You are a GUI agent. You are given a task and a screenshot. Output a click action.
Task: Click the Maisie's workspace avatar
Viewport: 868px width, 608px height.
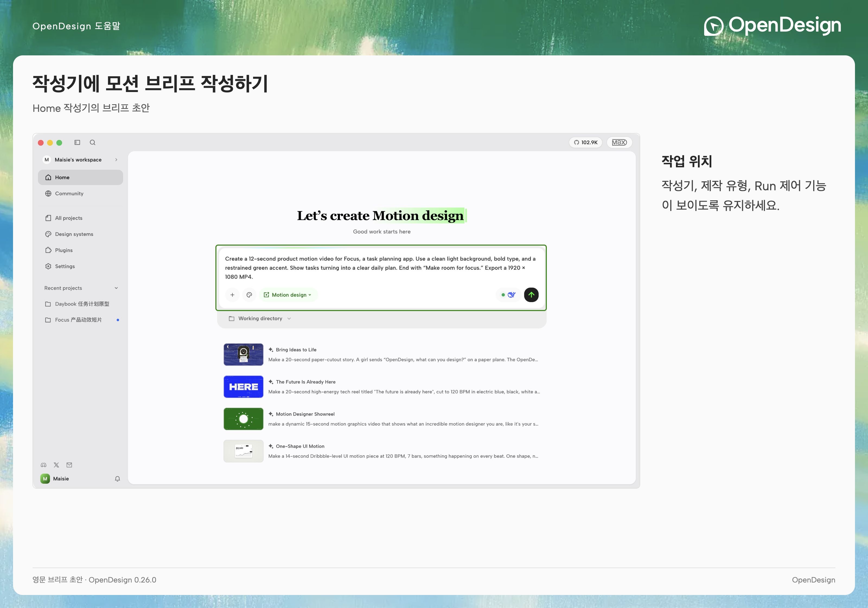(x=47, y=160)
